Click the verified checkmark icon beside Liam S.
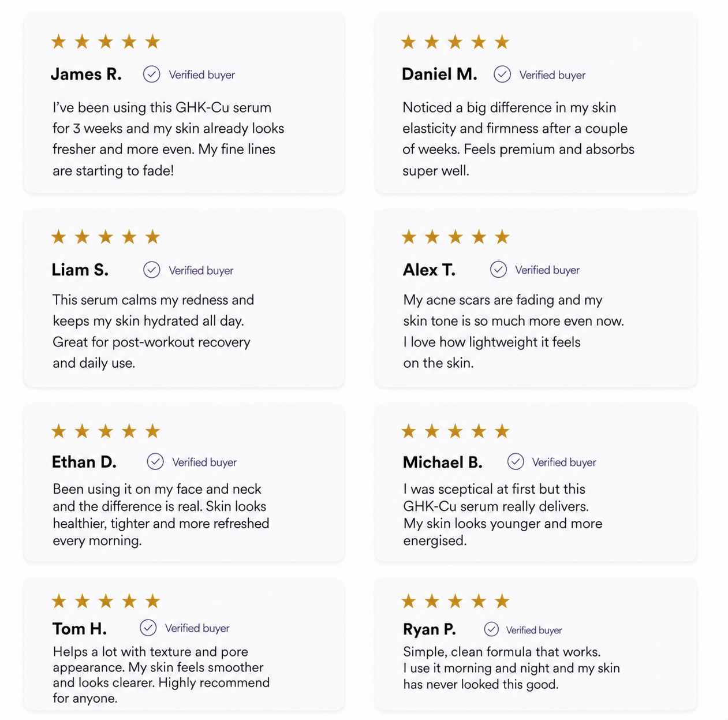Viewport: 728px width, 720px height. [151, 270]
